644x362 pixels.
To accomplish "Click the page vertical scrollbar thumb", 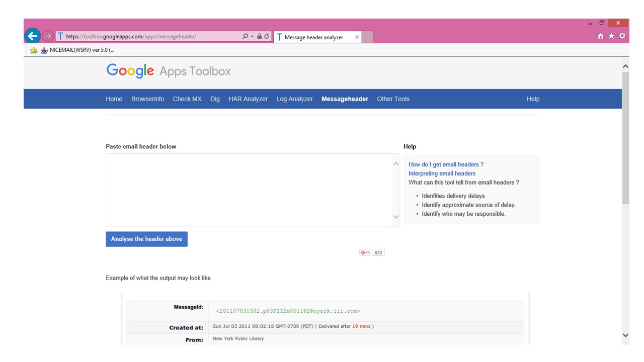I will (625, 138).
